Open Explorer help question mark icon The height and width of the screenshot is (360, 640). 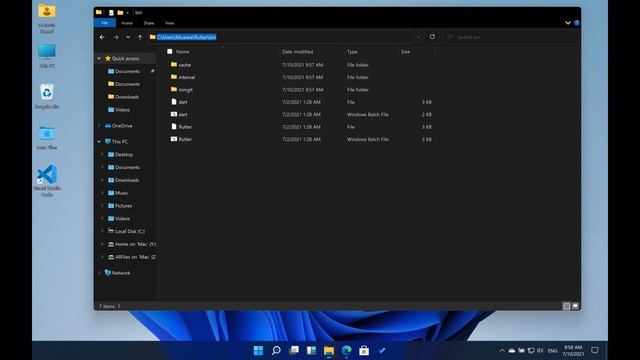pos(576,23)
